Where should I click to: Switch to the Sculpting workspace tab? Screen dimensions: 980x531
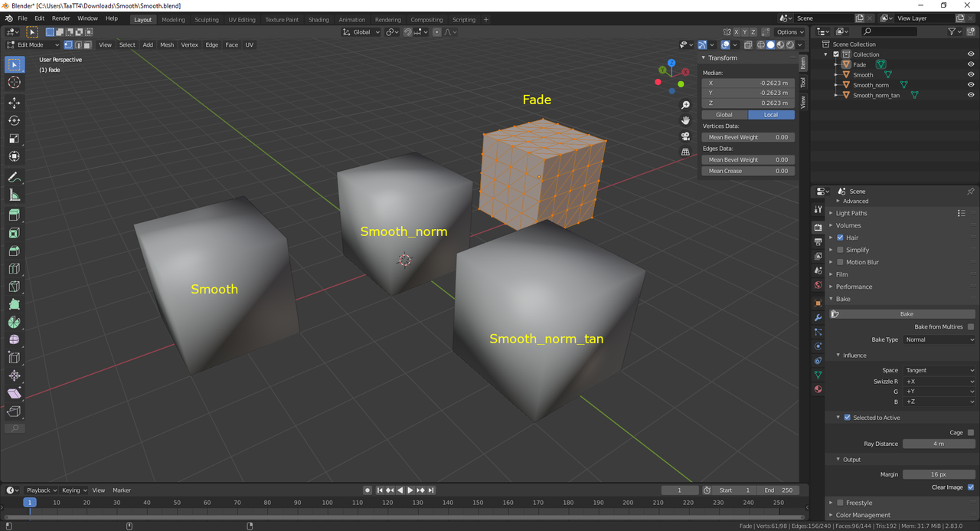207,19
